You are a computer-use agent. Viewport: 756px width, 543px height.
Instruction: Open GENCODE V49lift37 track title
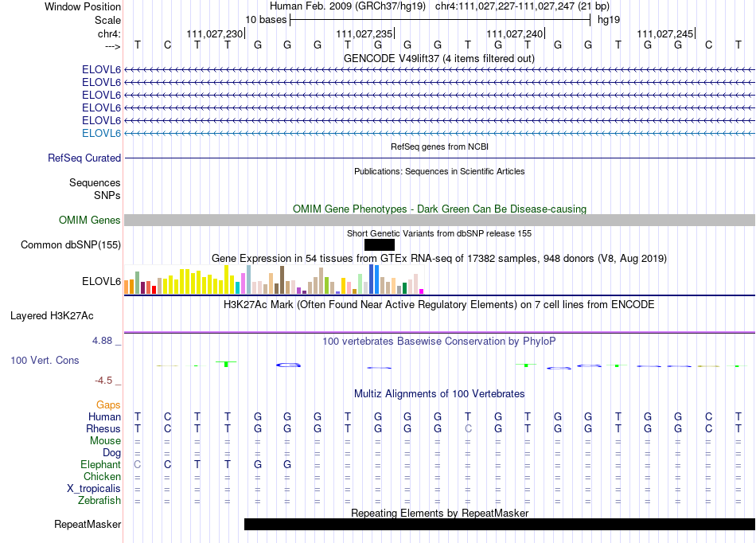[438, 59]
